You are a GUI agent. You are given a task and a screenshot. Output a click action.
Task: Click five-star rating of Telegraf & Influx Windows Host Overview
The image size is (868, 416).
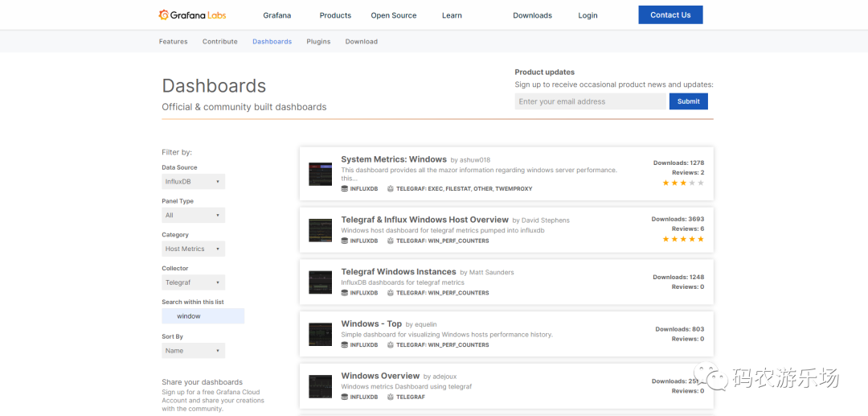(x=683, y=239)
